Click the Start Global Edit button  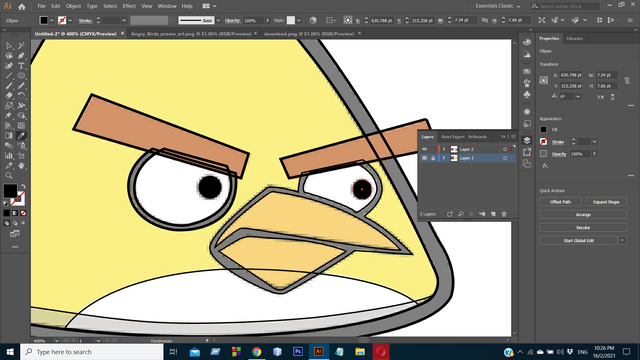[579, 240]
